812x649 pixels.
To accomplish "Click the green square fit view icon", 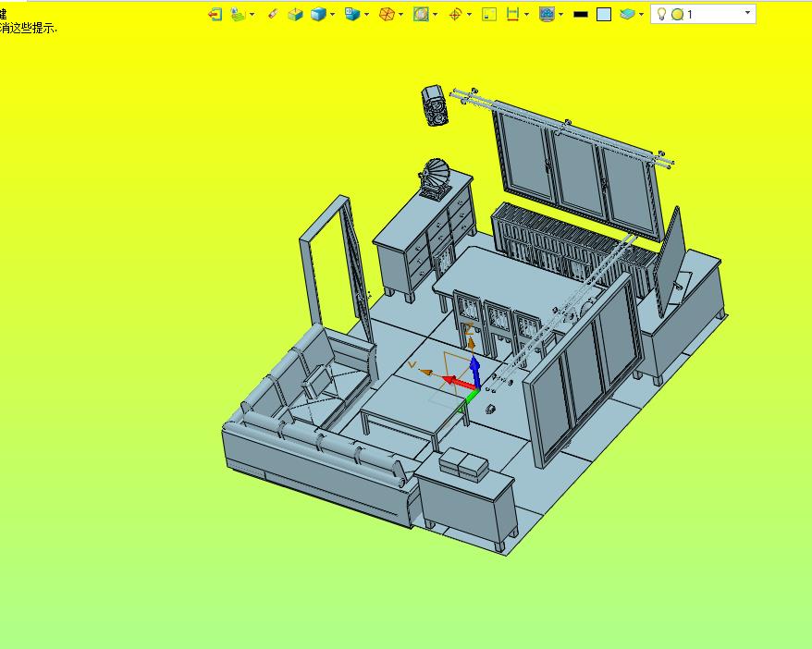I will click(x=489, y=14).
